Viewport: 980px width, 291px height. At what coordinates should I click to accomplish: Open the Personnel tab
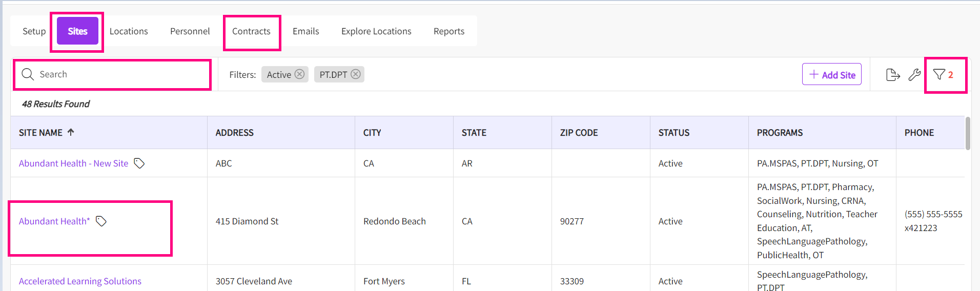click(190, 31)
